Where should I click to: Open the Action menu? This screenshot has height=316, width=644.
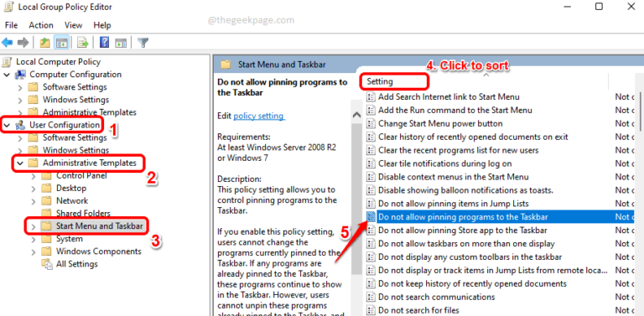[40, 25]
